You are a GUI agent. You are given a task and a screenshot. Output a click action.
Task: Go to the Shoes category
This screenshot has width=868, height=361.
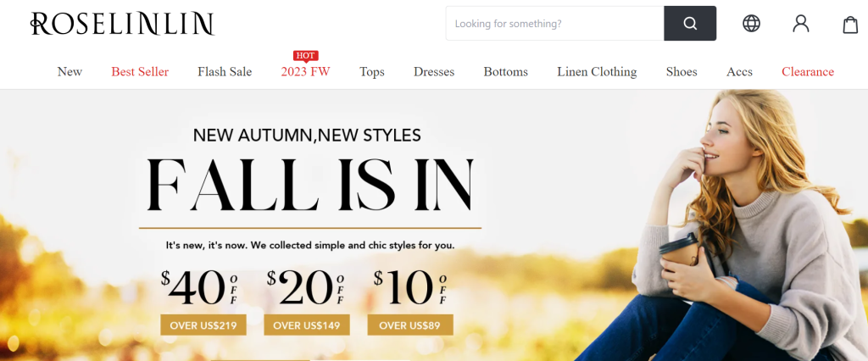coord(682,71)
